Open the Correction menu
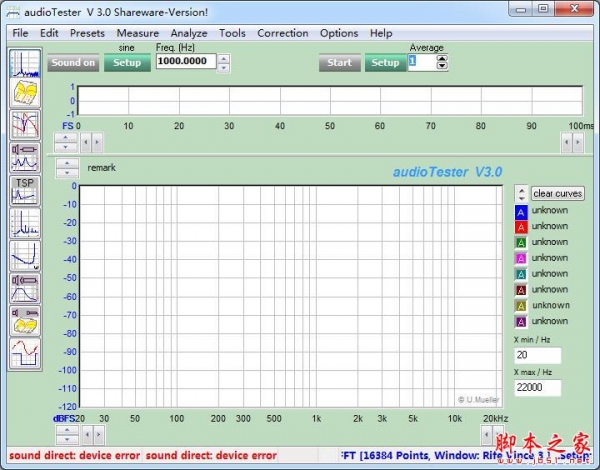 [283, 33]
